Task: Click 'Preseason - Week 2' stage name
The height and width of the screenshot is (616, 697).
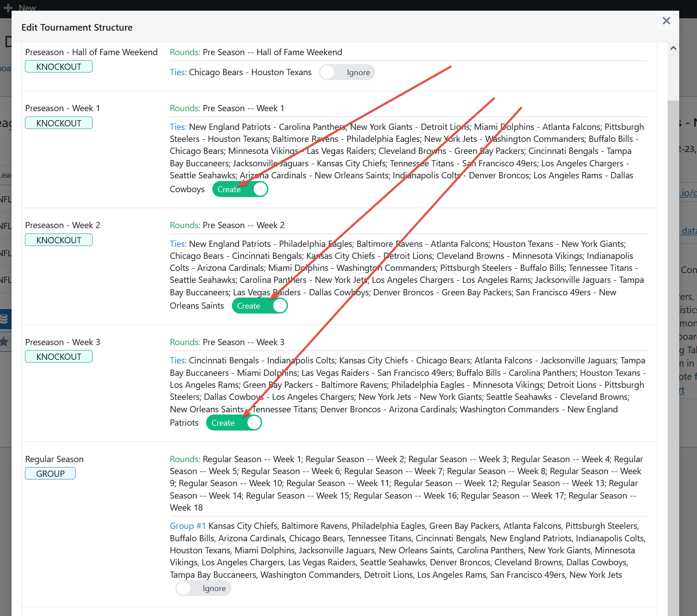Action: [x=63, y=225]
